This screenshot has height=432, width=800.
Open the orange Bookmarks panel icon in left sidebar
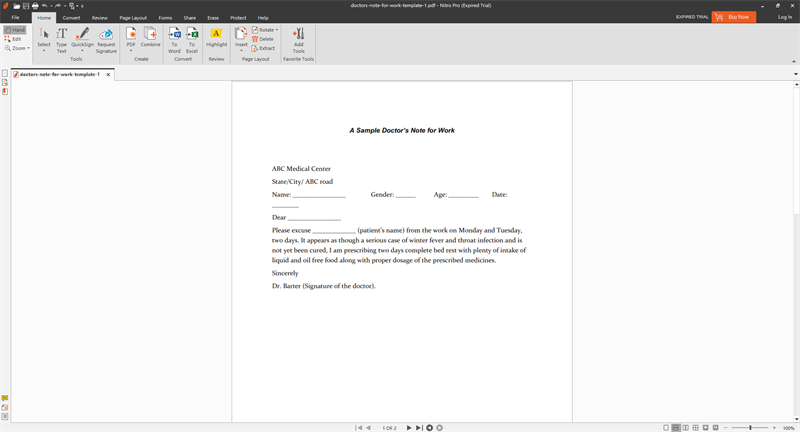[5, 91]
